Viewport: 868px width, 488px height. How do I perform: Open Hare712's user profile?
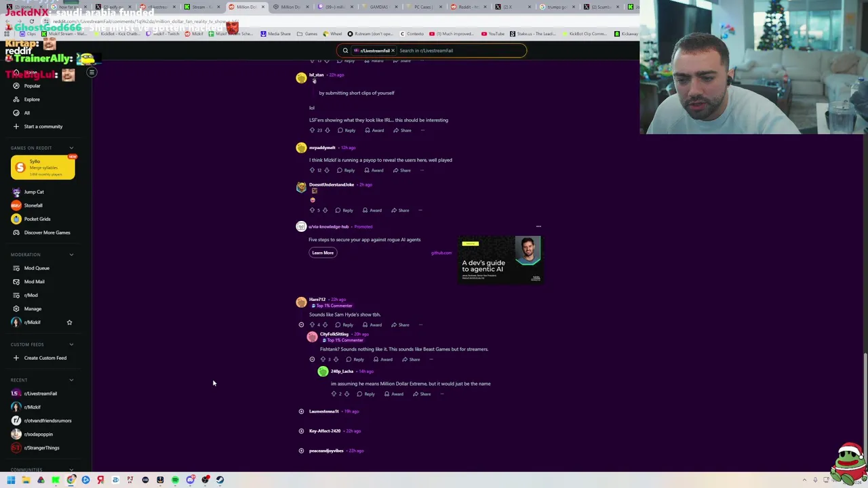(x=317, y=300)
